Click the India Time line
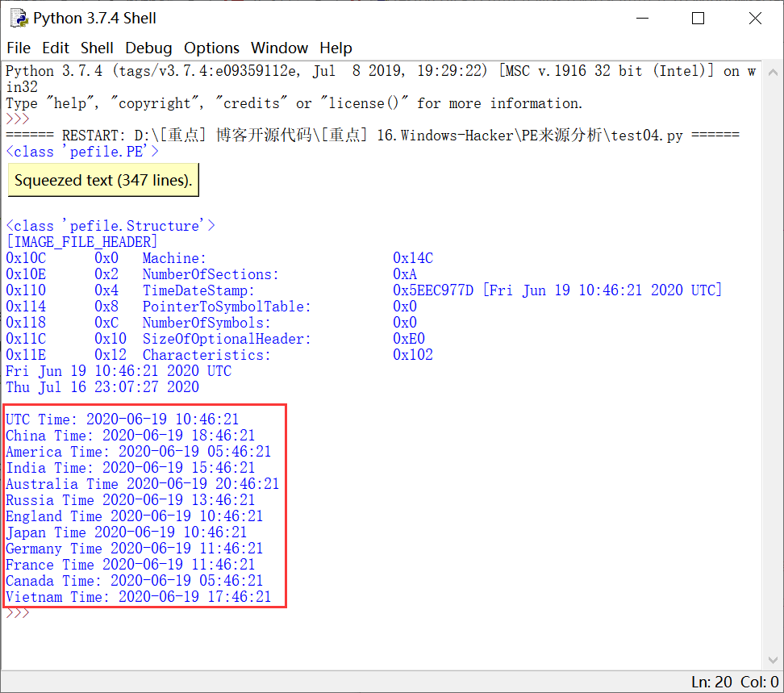Viewport: 784px width, 693px height. click(x=131, y=467)
